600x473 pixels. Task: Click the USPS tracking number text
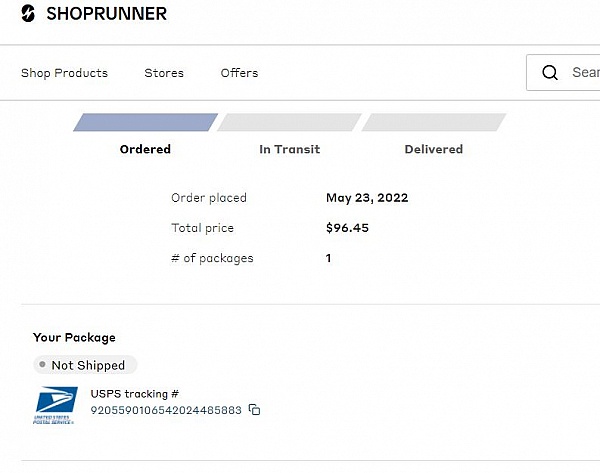[x=166, y=410]
